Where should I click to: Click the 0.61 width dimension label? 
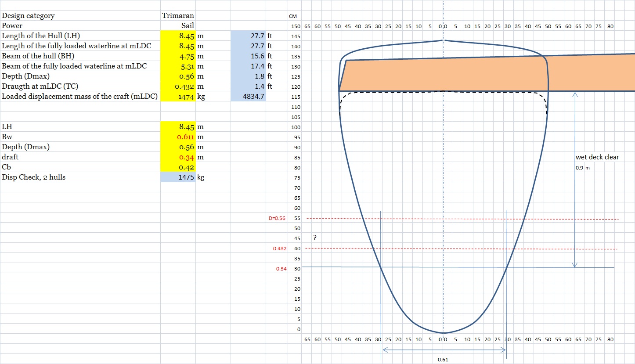(x=443, y=360)
